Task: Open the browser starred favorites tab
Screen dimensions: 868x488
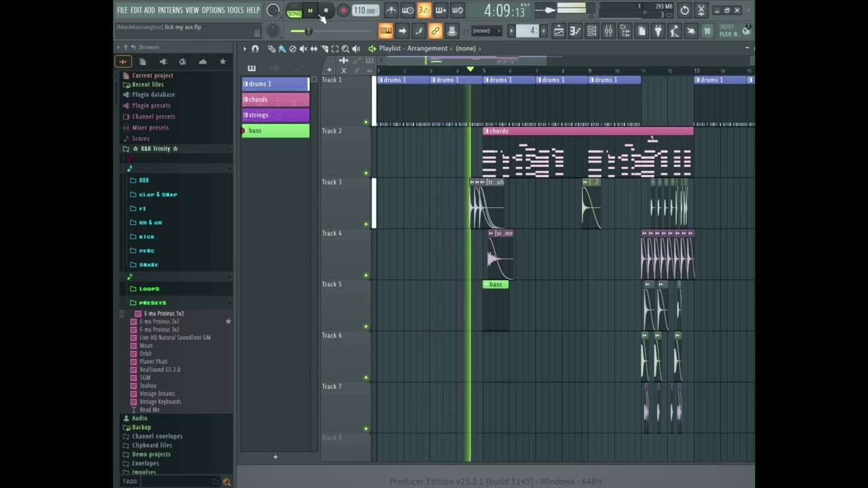Action: pyautogui.click(x=222, y=62)
